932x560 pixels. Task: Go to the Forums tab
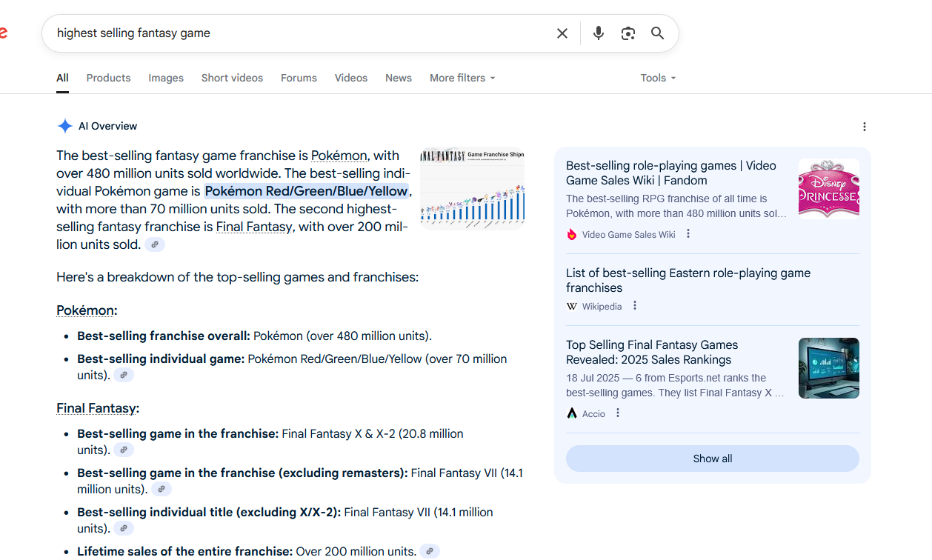299,78
